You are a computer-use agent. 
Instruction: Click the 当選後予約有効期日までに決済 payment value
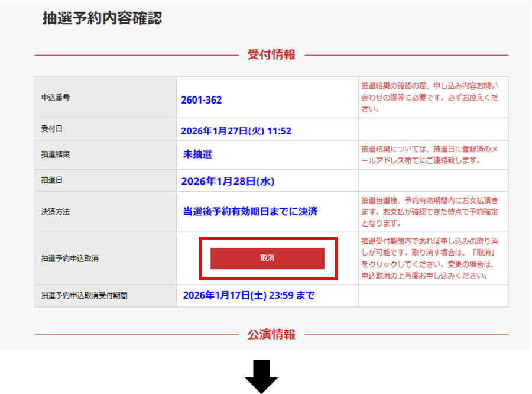coord(250,211)
